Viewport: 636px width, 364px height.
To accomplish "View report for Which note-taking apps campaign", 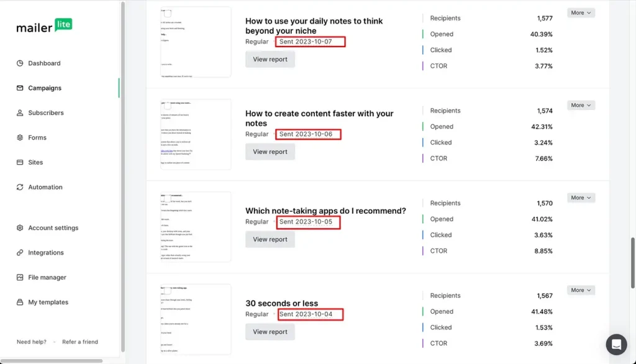I will 270,239.
